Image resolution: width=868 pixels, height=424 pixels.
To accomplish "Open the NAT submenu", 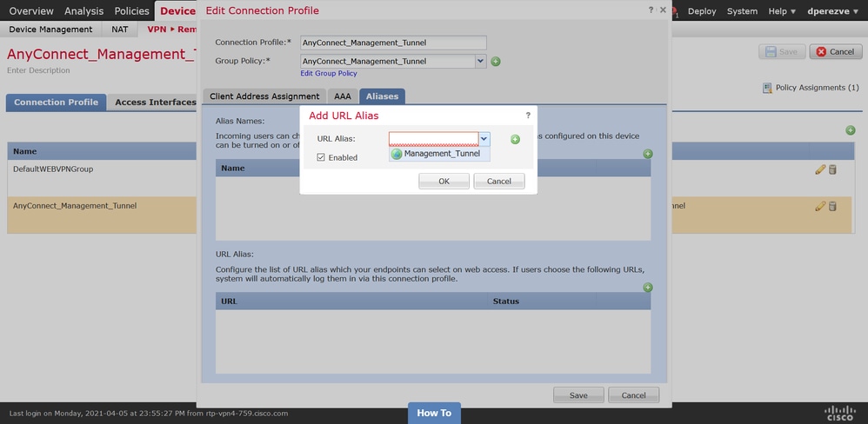I will tap(119, 30).
